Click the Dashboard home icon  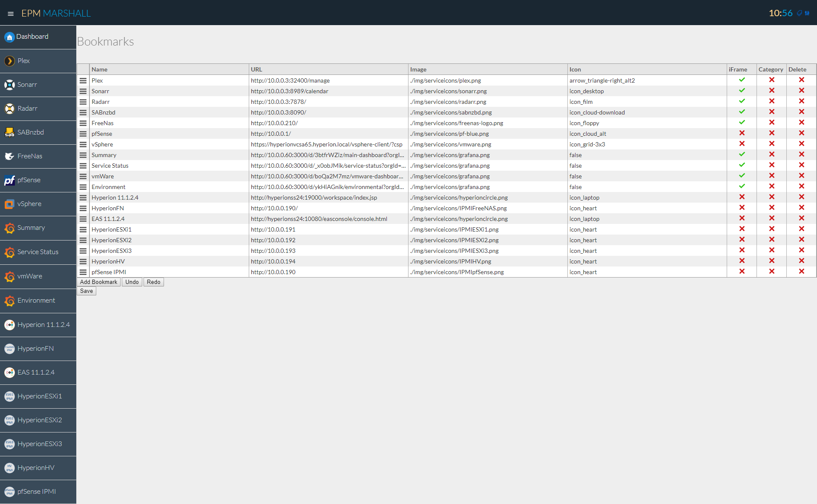coord(9,37)
